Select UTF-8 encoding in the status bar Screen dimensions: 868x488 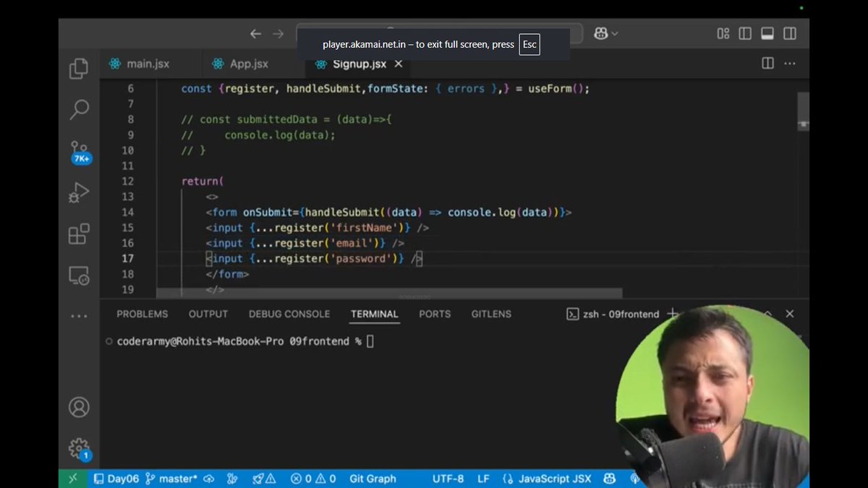point(448,478)
